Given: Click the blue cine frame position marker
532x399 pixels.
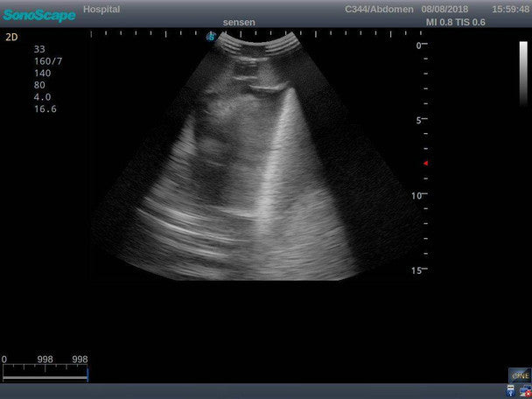Looking at the screenshot, I should [x=87, y=374].
